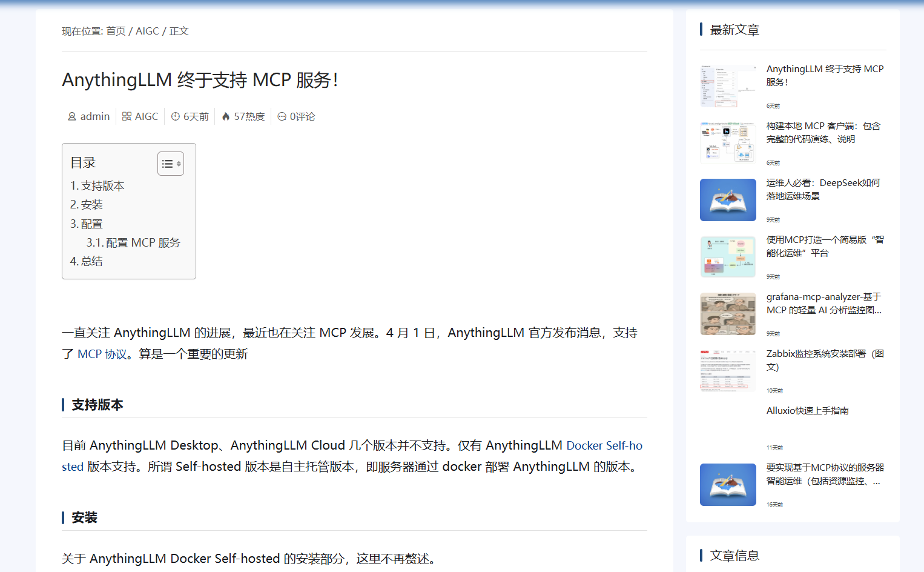Go to 1. 支持版本 in contents
The image size is (924, 572).
(x=97, y=186)
